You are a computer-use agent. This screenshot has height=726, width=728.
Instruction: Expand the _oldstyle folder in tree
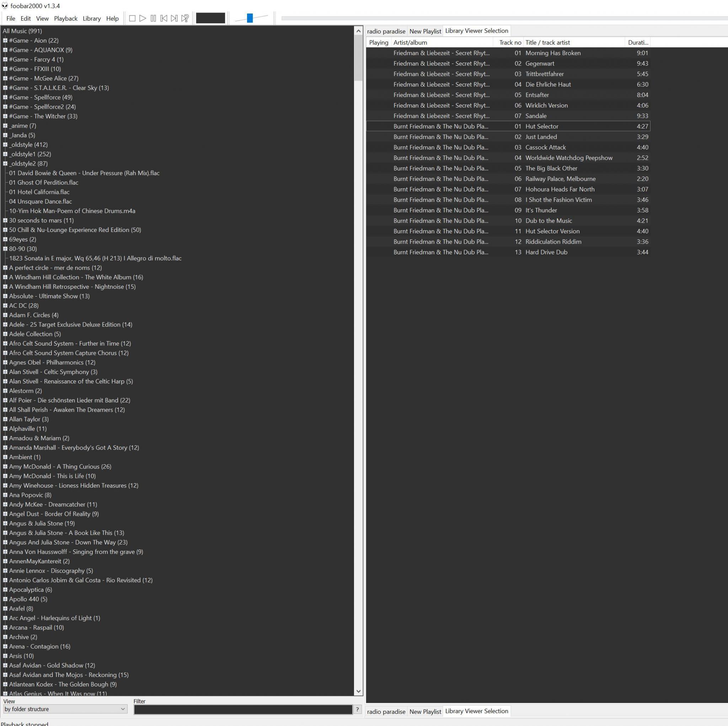point(5,145)
